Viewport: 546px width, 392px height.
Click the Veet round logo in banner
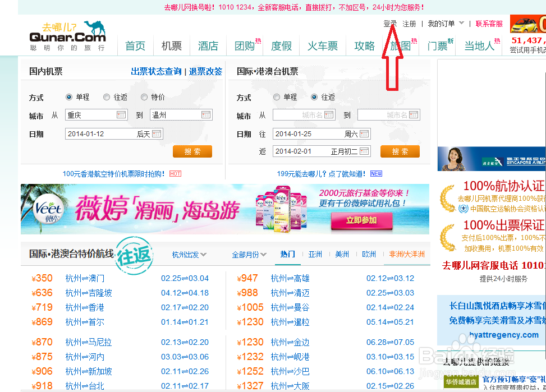49,209
